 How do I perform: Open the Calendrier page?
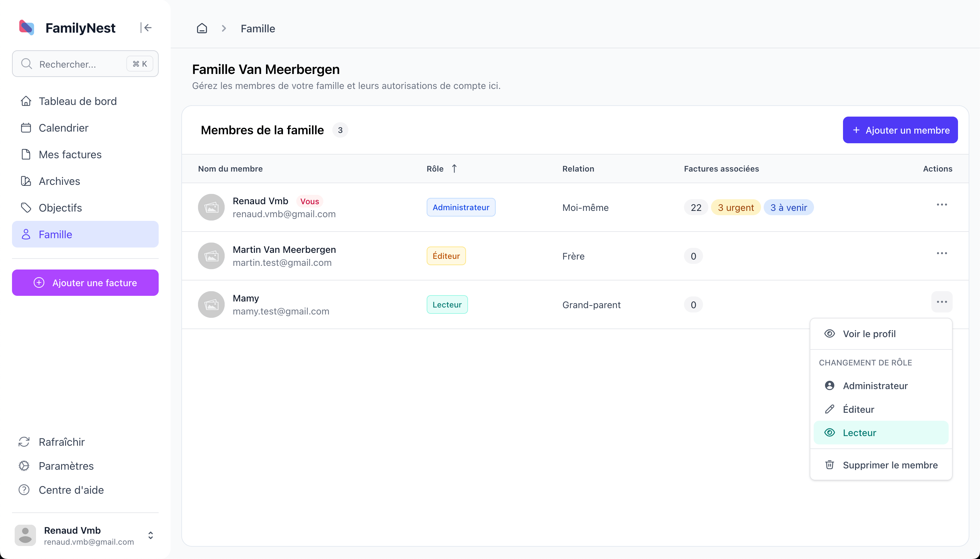tap(63, 128)
